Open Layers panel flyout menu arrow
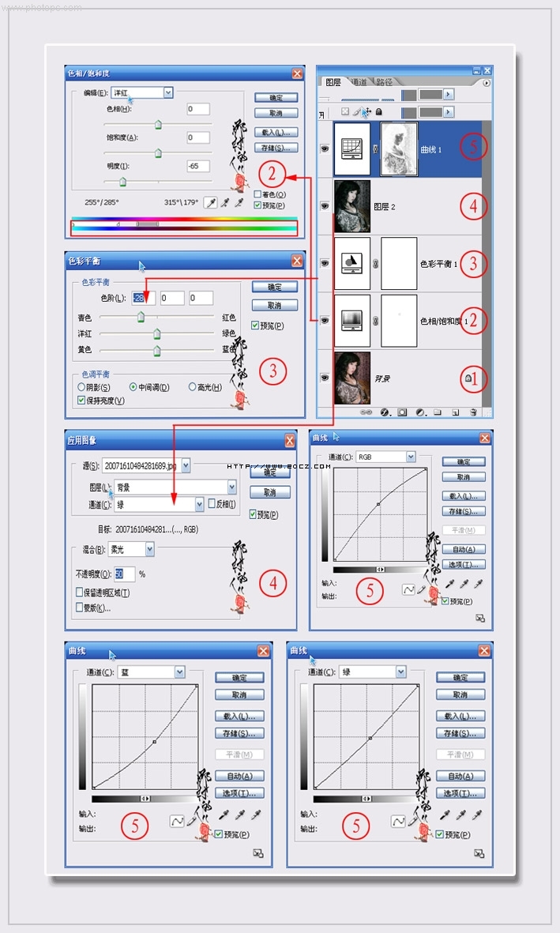The width and height of the screenshot is (560, 933). coord(487,83)
